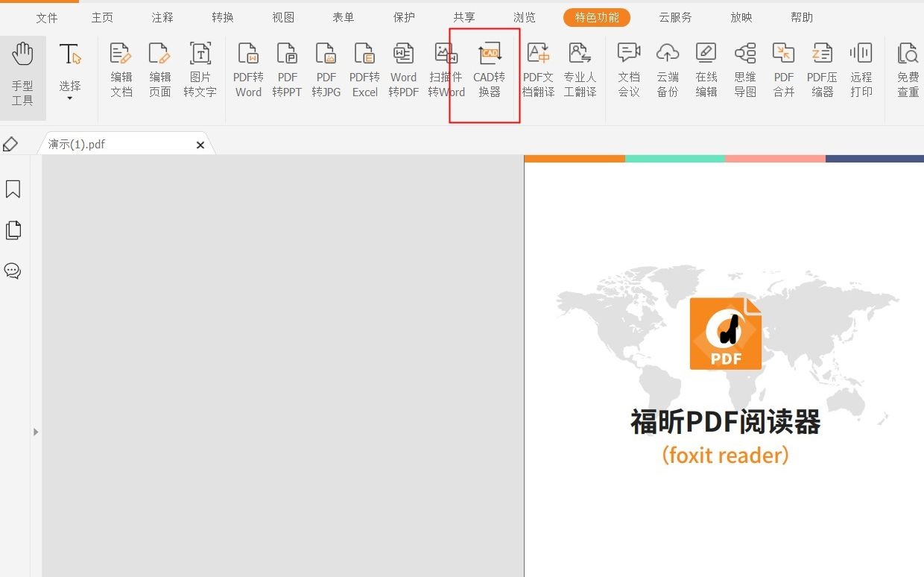Viewport: 924px width, 577px height.
Task: Switch to the 帮助 tab
Action: pyautogui.click(x=802, y=18)
